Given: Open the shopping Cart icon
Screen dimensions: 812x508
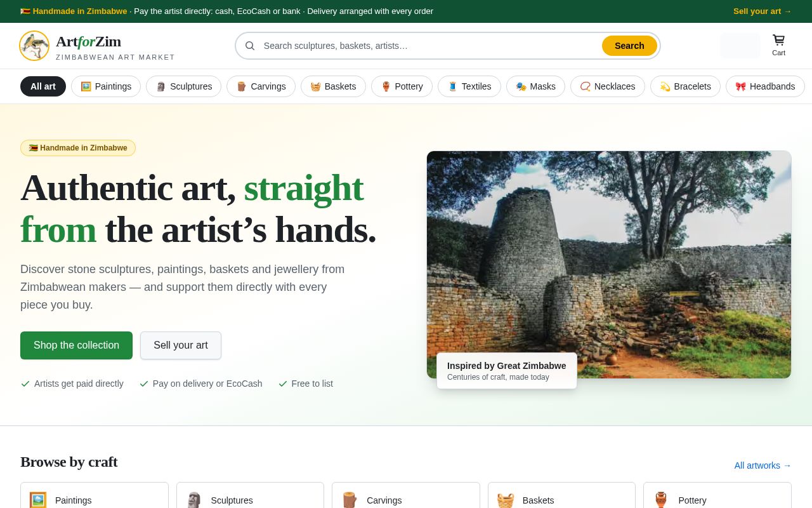Looking at the screenshot, I should click(778, 45).
